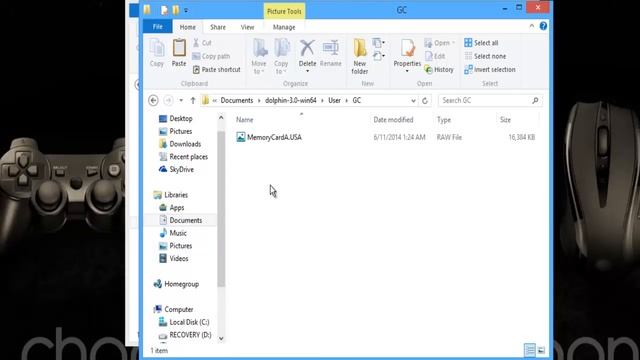
Task: Expand the Properties dropdown arrow
Action: tap(407, 71)
